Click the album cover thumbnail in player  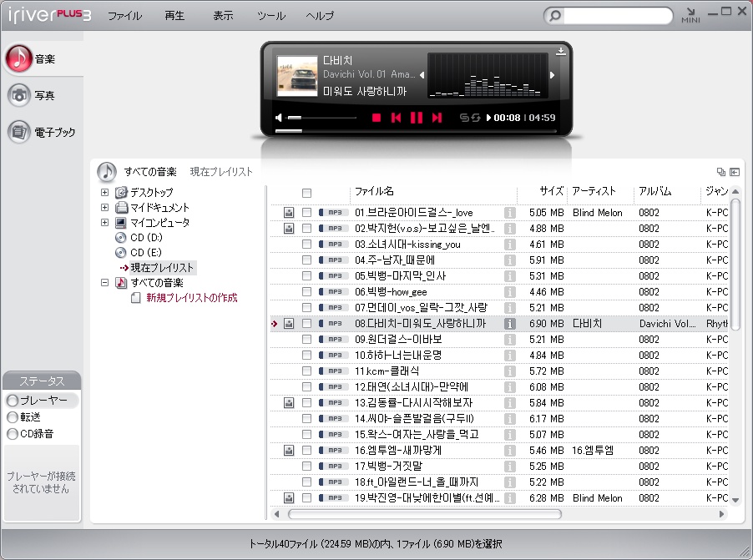(297, 76)
